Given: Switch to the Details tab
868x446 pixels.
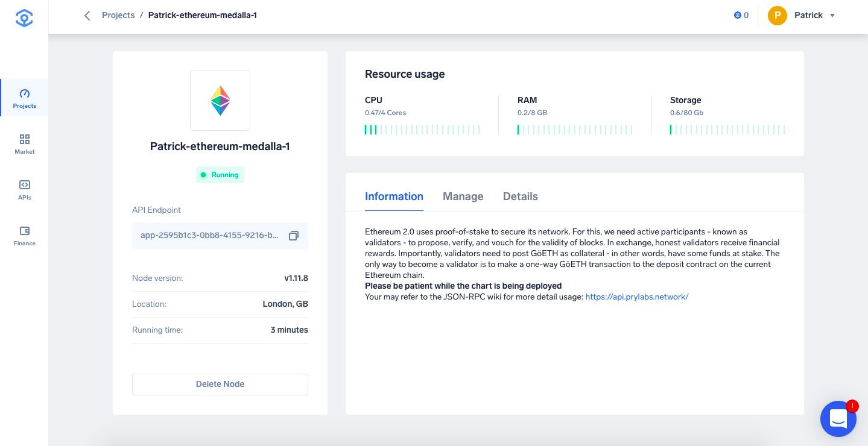Looking at the screenshot, I should pos(520,196).
